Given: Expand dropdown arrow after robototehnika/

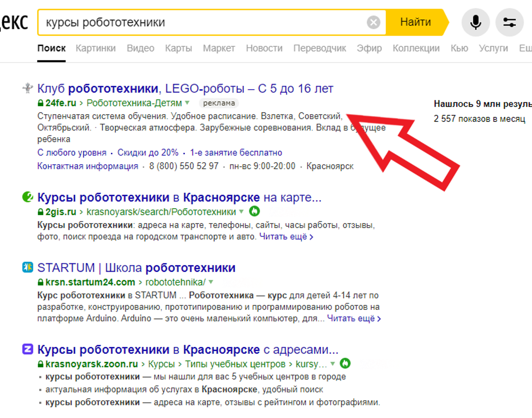Looking at the screenshot, I should (x=211, y=282).
